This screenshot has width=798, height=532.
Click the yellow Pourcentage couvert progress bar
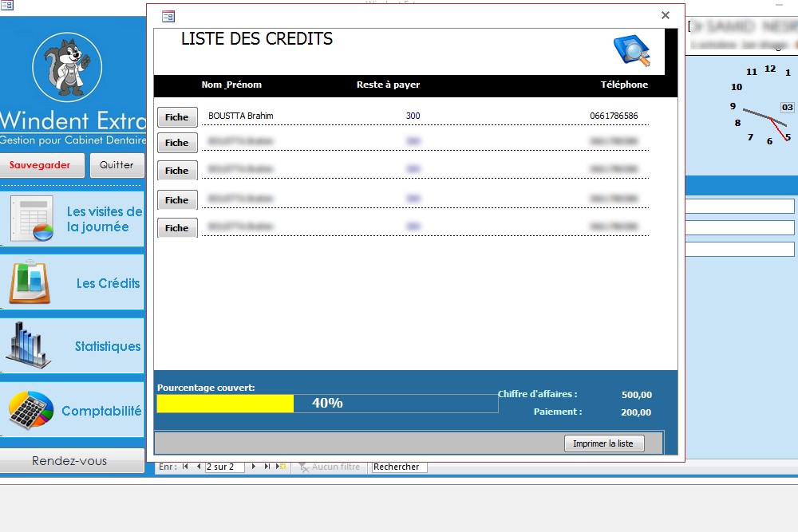[225, 404]
